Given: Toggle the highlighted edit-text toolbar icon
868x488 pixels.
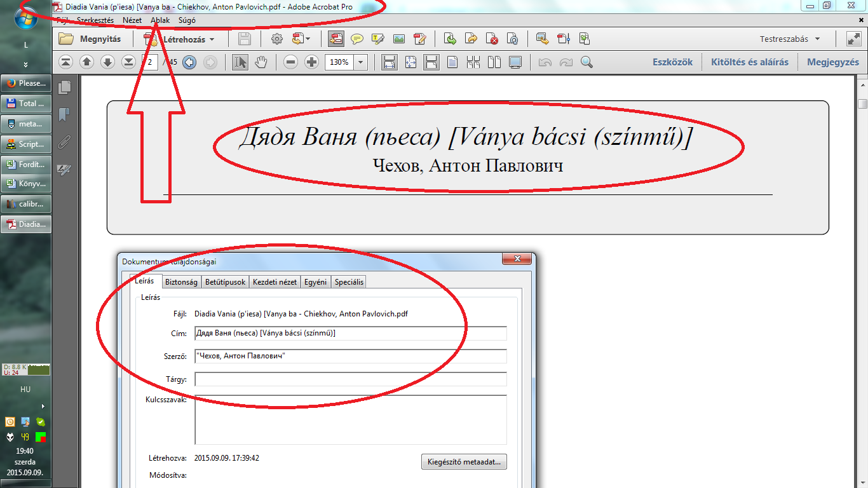Looking at the screenshot, I should [x=336, y=39].
